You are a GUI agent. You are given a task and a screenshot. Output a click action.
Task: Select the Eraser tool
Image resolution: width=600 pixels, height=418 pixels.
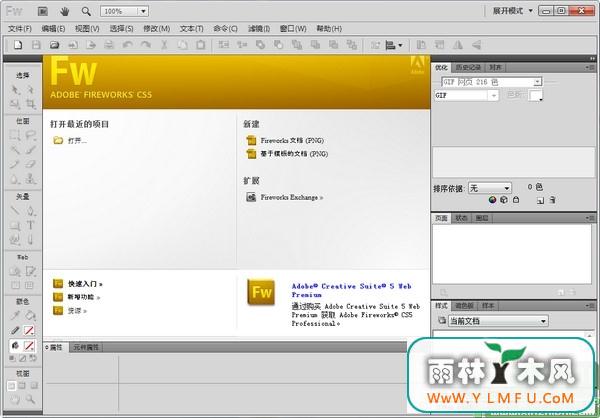[x=30, y=164]
